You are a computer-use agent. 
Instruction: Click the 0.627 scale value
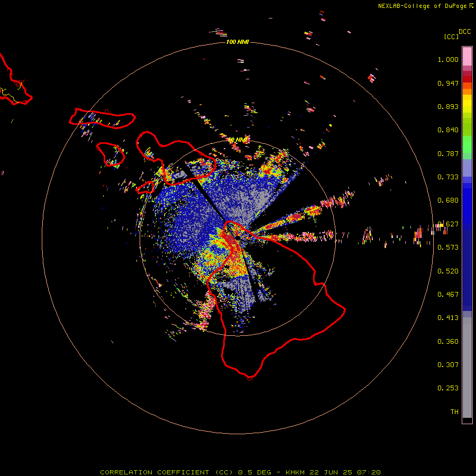pos(448,224)
